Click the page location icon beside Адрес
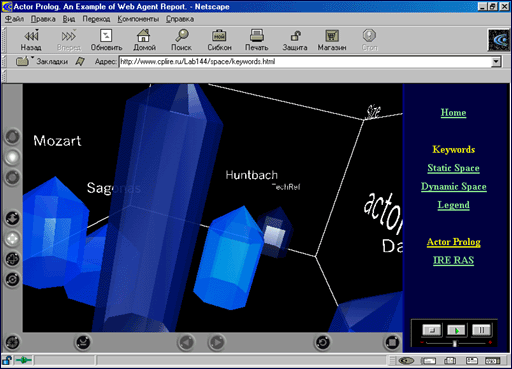 pyautogui.click(x=80, y=61)
